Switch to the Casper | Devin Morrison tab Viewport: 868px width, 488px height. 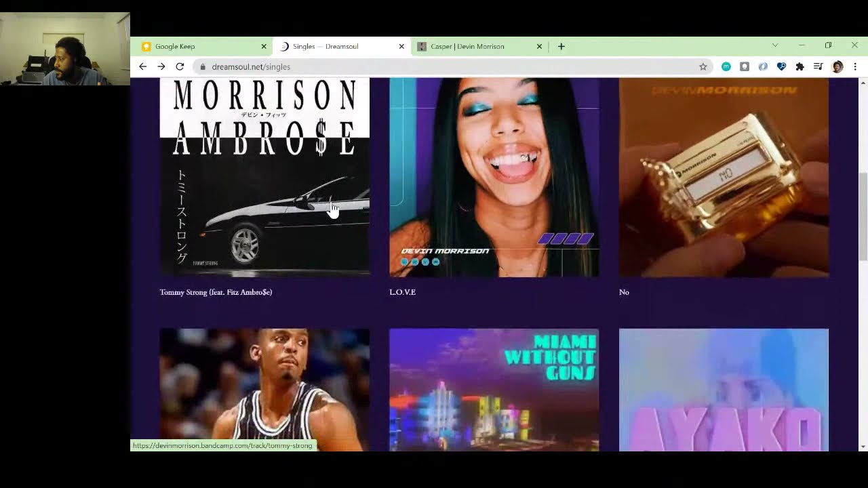[x=479, y=46]
